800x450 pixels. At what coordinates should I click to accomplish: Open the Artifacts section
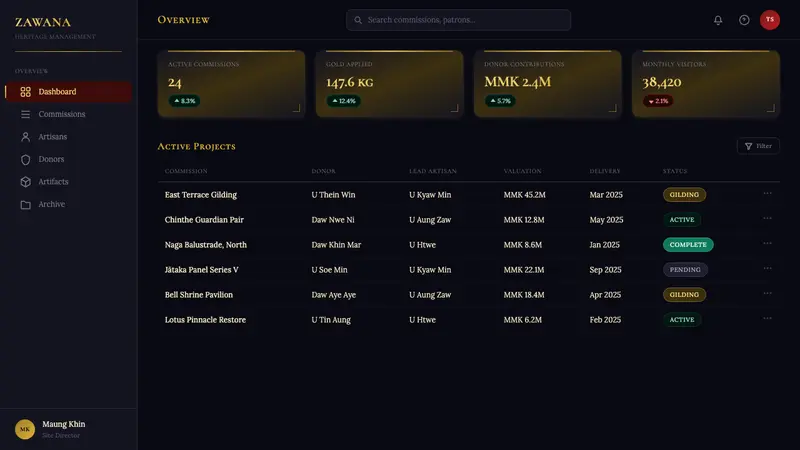[x=68, y=182]
